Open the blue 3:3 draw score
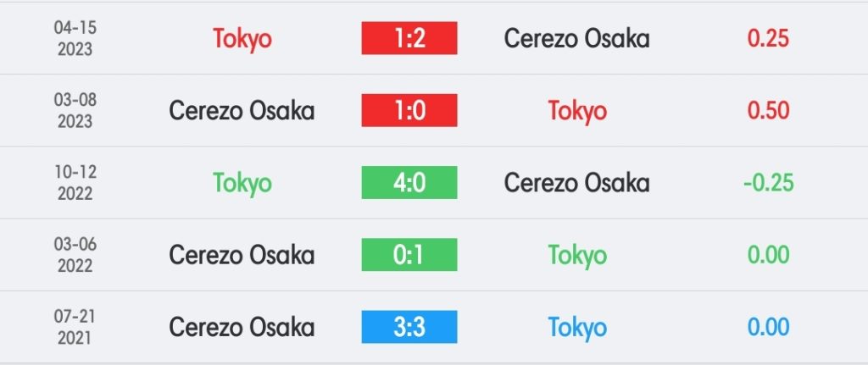Screen dimensions: 868x365 click(409, 327)
